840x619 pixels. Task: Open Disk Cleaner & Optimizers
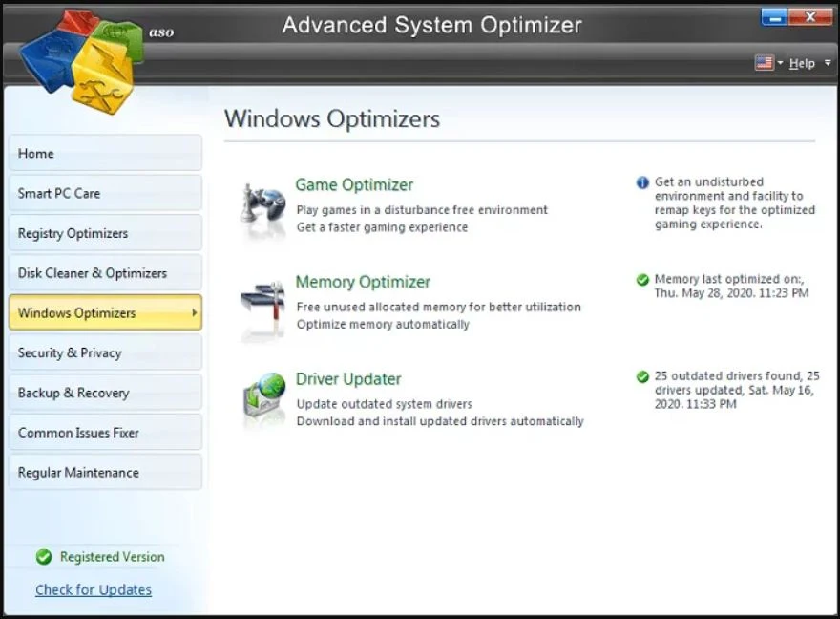pyautogui.click(x=105, y=272)
